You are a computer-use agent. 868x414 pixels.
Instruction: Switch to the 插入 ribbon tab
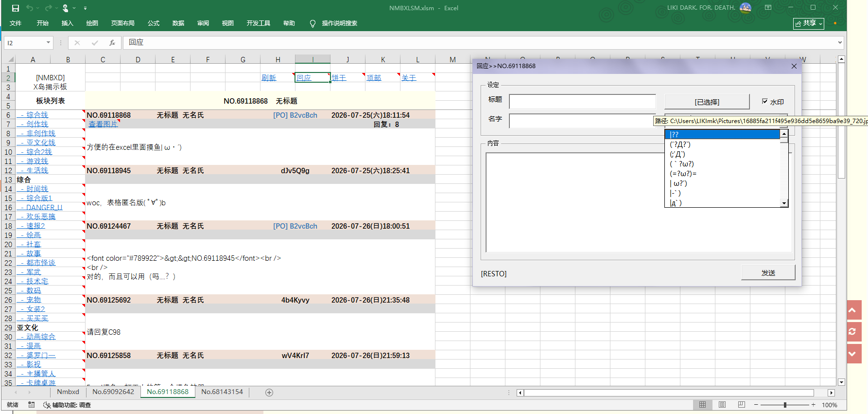coord(68,23)
